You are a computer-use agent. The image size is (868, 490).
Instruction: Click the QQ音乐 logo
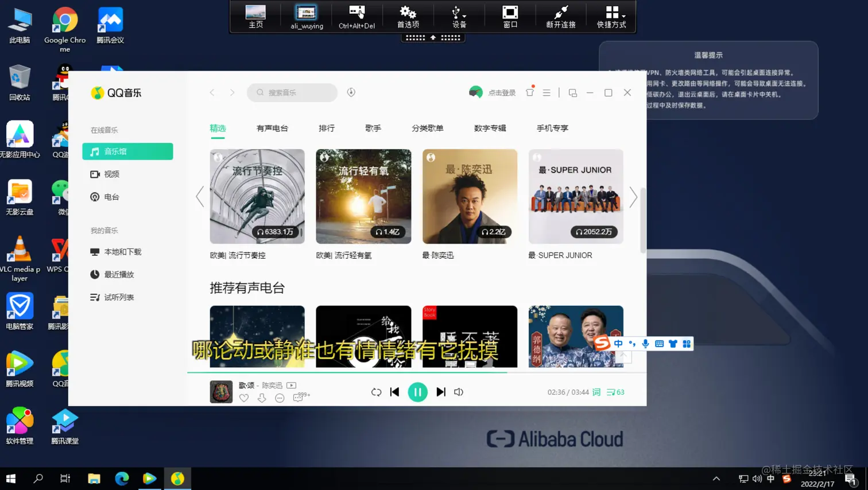pos(116,93)
